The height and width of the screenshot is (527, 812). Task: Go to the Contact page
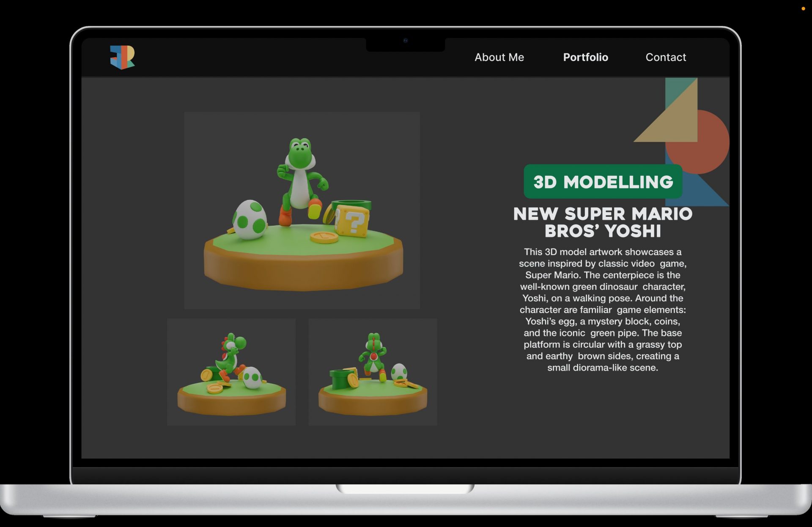click(x=665, y=57)
